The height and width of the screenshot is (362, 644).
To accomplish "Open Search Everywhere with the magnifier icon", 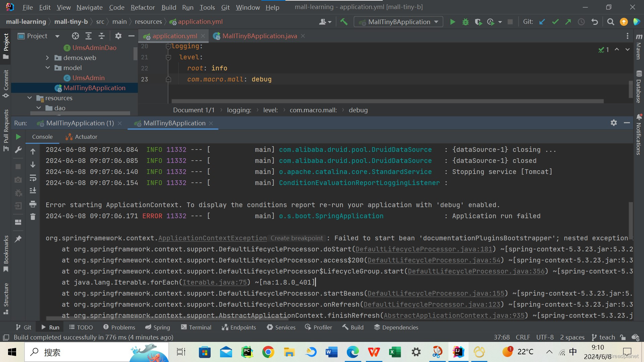I will point(610,21).
